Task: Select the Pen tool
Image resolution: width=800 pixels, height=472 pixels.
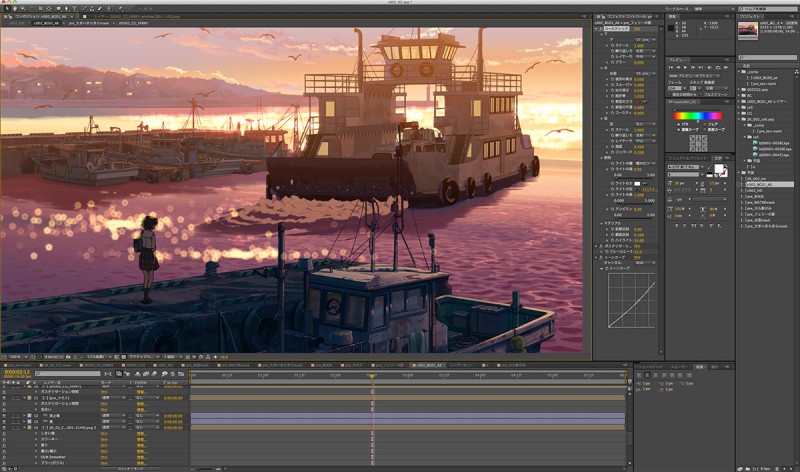Action: coord(66,9)
